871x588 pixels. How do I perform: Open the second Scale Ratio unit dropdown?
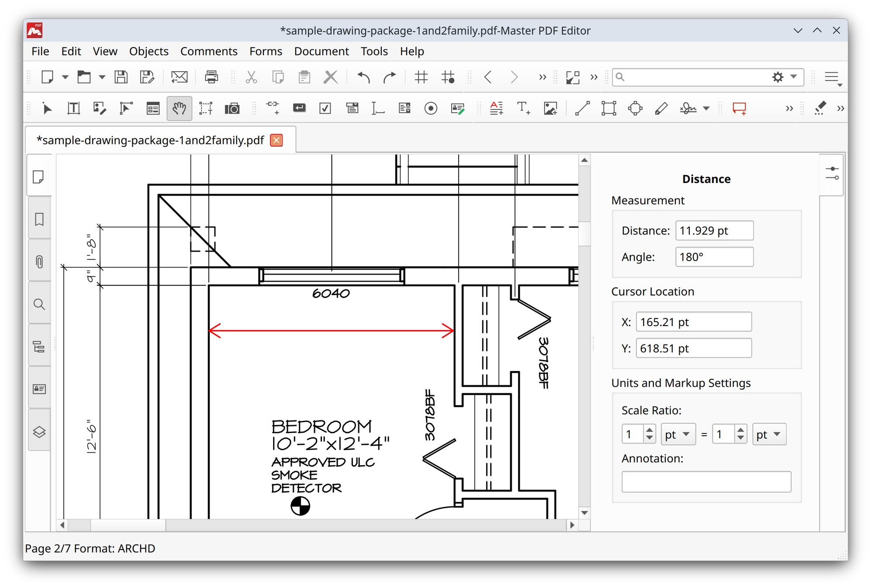point(769,434)
